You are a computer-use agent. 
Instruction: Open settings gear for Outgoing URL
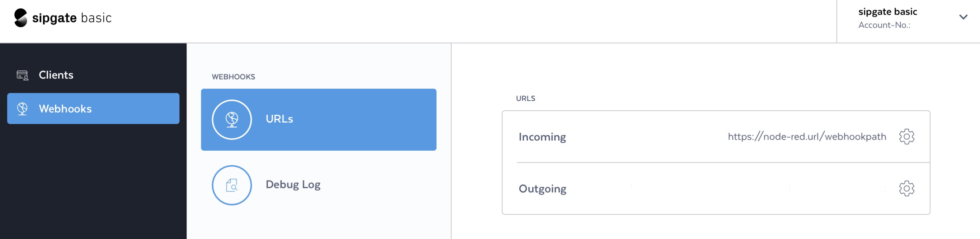906,188
